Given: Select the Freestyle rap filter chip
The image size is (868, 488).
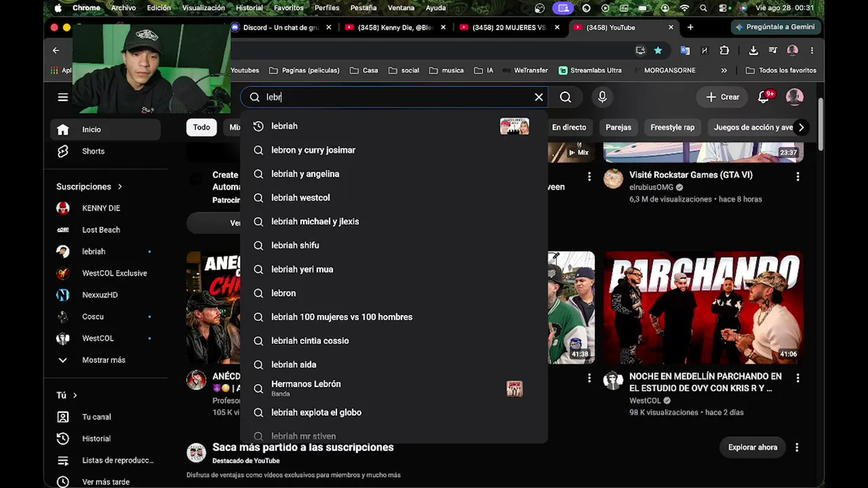Looking at the screenshot, I should click(672, 127).
